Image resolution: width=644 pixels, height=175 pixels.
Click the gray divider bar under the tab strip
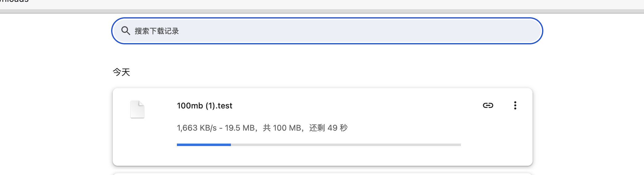coord(322,11)
